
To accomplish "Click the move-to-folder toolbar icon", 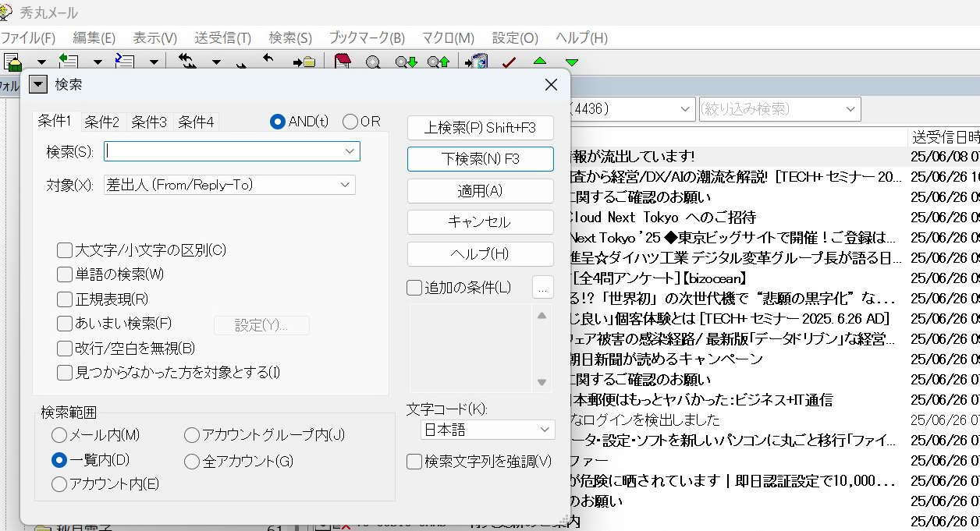I will 304,62.
